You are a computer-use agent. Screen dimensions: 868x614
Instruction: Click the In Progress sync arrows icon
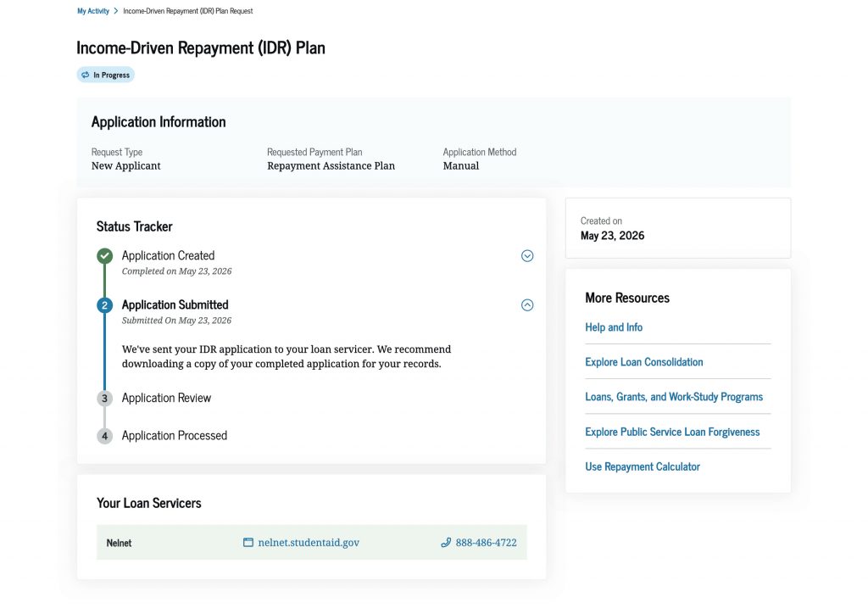click(86, 75)
